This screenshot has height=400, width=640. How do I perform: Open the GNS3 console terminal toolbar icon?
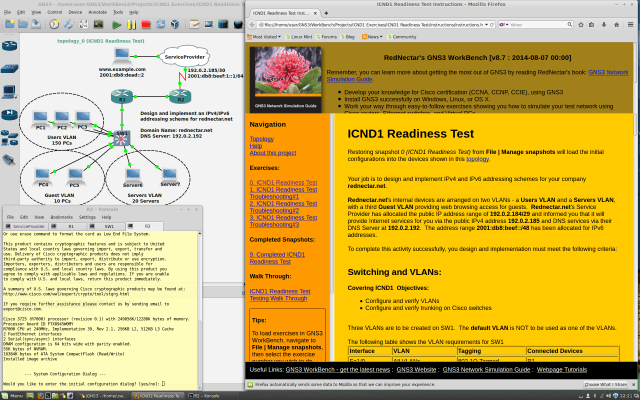click(x=98, y=24)
